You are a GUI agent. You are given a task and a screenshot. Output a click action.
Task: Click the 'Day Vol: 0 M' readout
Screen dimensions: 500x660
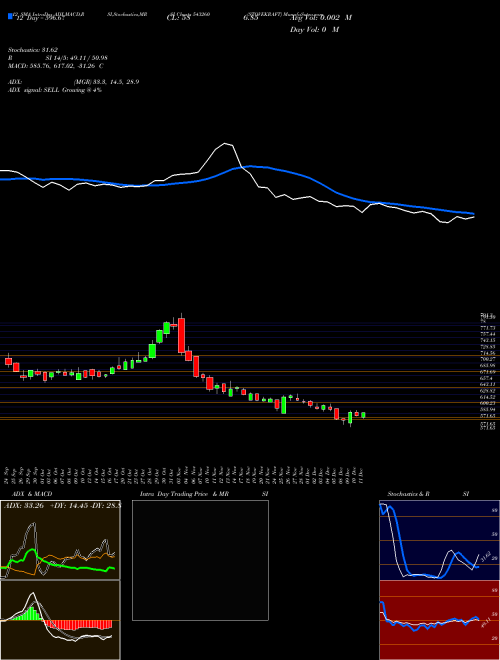tap(314, 30)
